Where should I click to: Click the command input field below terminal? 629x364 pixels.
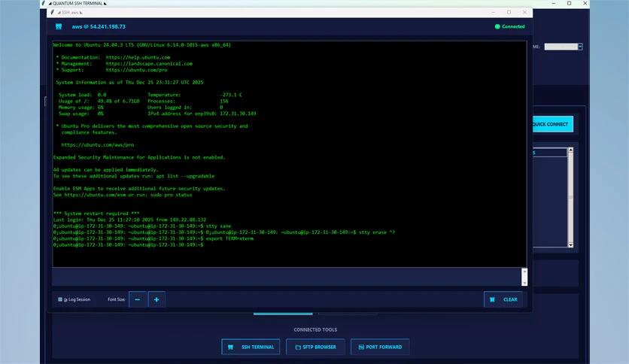(287, 277)
